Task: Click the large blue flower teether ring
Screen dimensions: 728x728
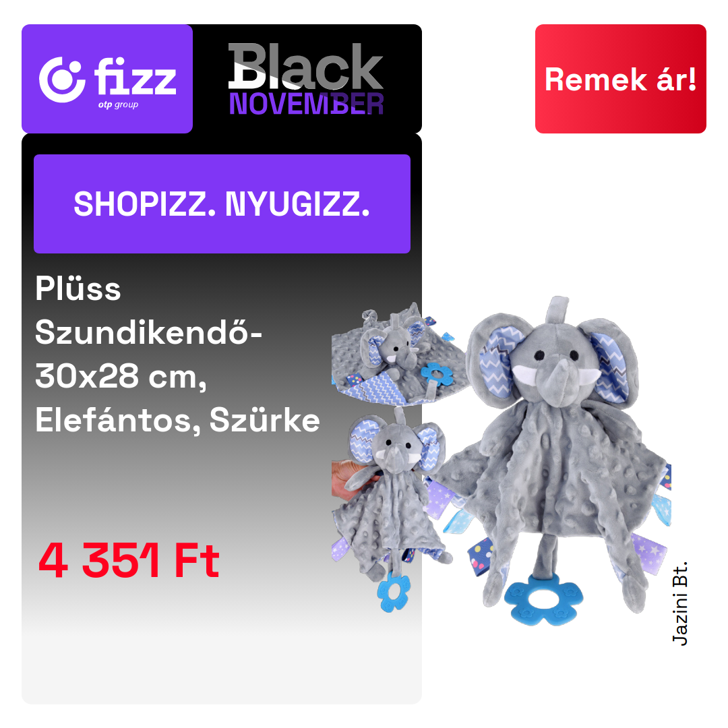Action: (544, 599)
